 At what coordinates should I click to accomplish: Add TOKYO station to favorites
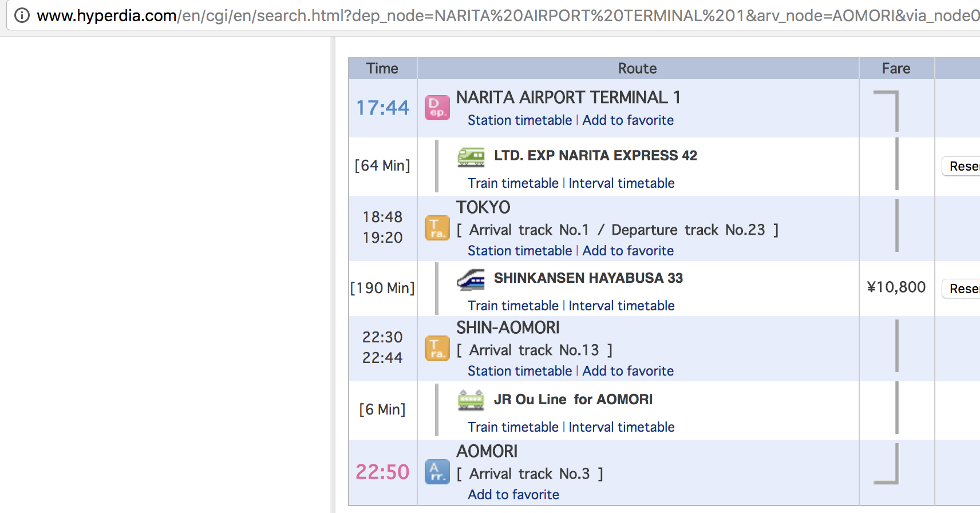coord(627,251)
